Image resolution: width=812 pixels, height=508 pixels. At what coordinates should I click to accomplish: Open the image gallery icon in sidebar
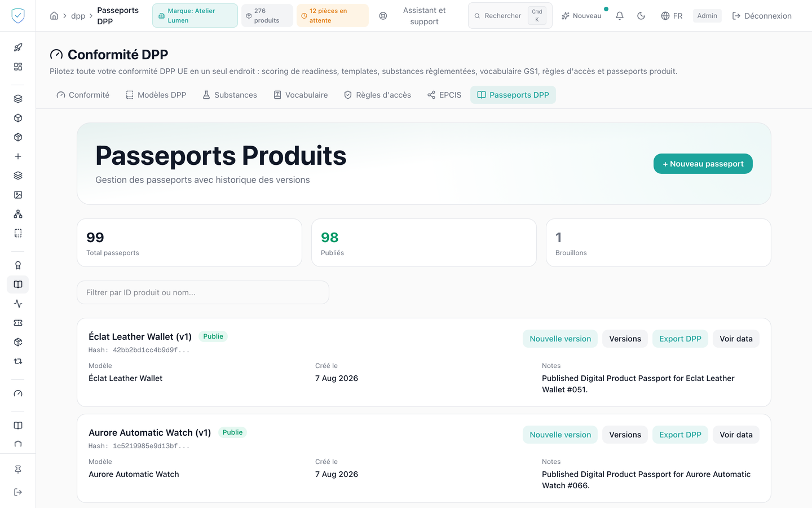point(18,195)
